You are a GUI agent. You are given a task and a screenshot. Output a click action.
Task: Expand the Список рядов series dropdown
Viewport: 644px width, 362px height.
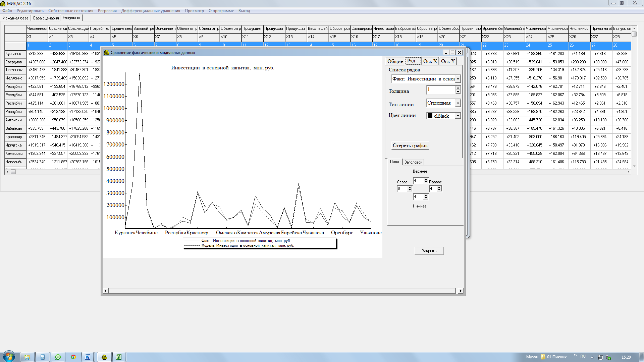[458, 79]
